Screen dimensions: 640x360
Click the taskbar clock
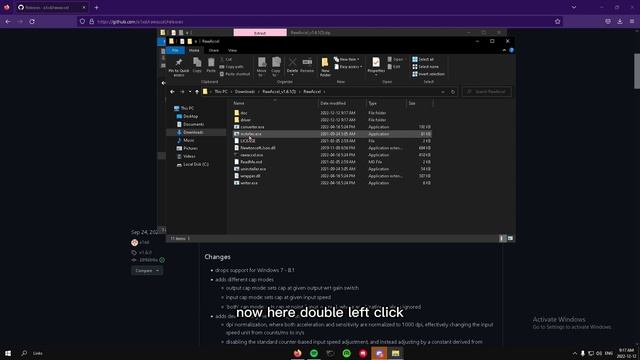626,353
